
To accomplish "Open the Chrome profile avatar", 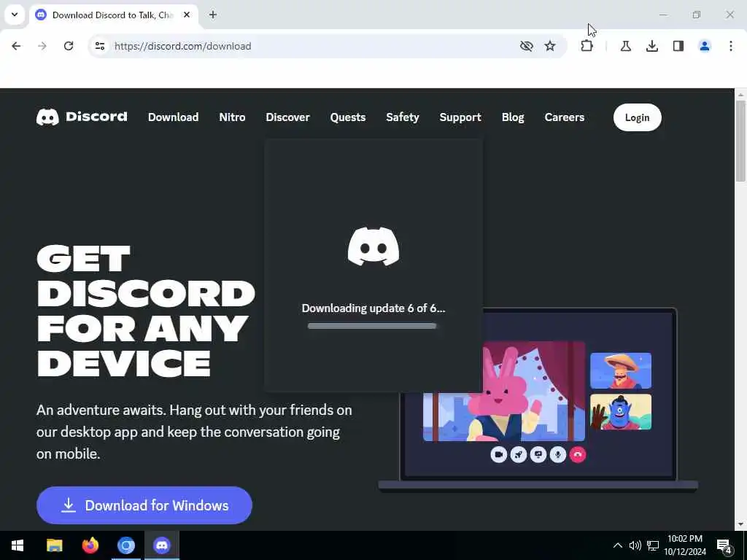I will [705, 46].
